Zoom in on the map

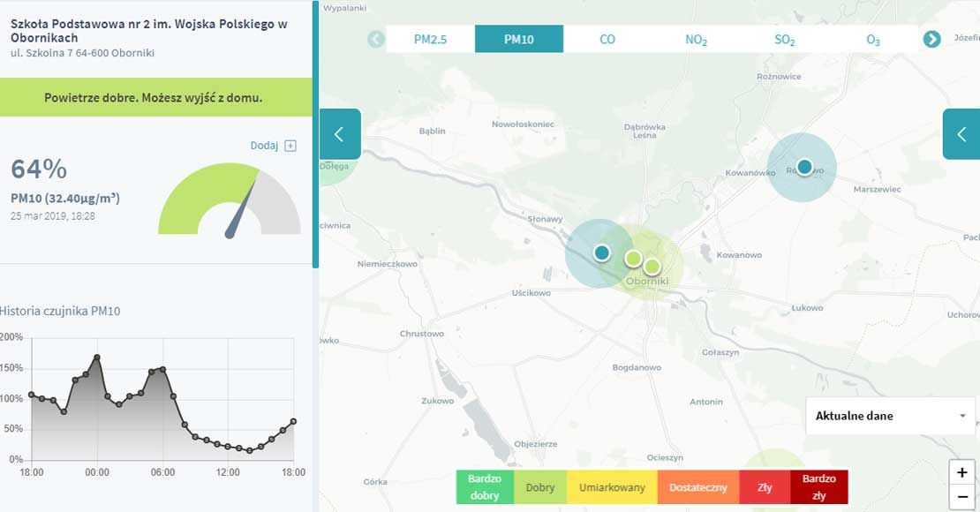[x=961, y=472]
